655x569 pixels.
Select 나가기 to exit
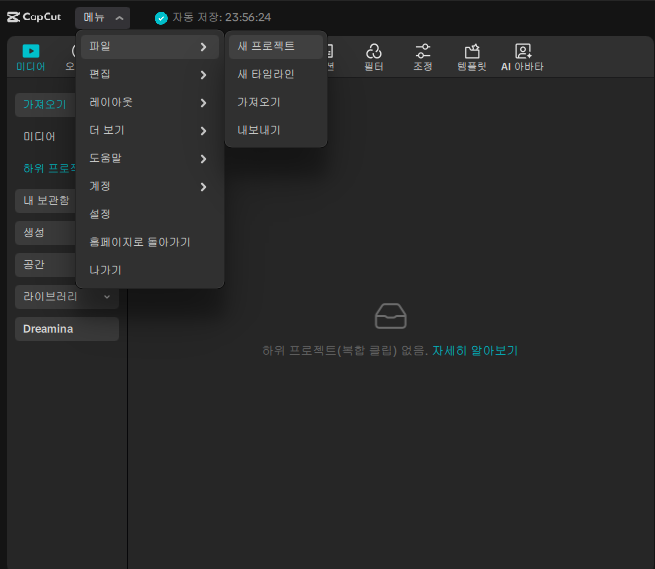(x=150, y=270)
